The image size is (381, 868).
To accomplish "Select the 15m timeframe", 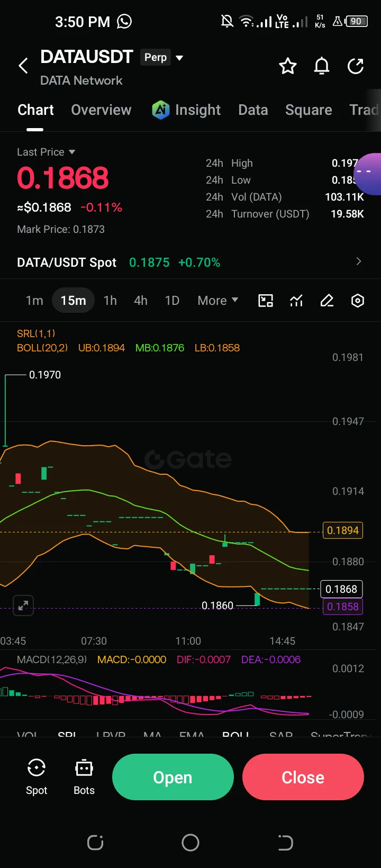I will 73,301.
